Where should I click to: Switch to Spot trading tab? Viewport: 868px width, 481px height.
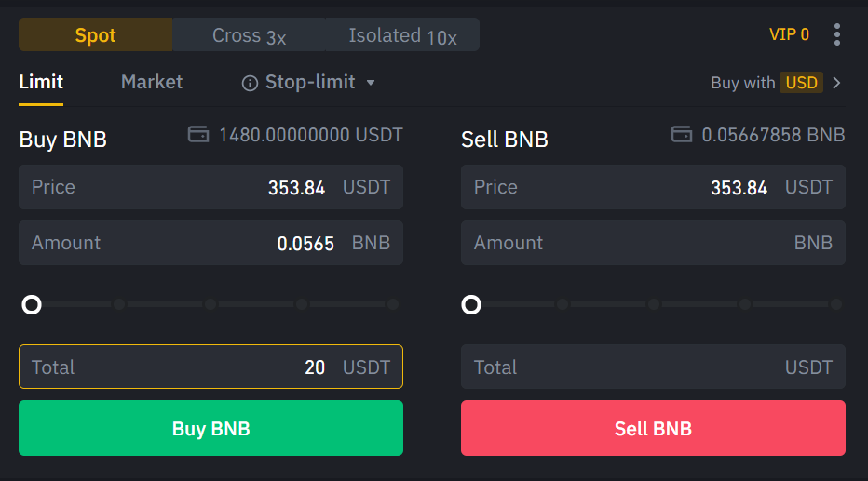click(96, 35)
